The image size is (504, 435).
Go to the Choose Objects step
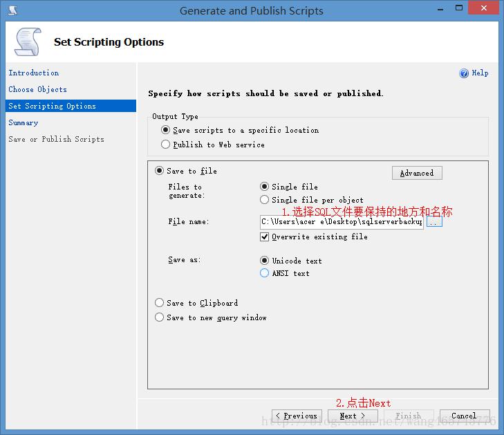(38, 89)
